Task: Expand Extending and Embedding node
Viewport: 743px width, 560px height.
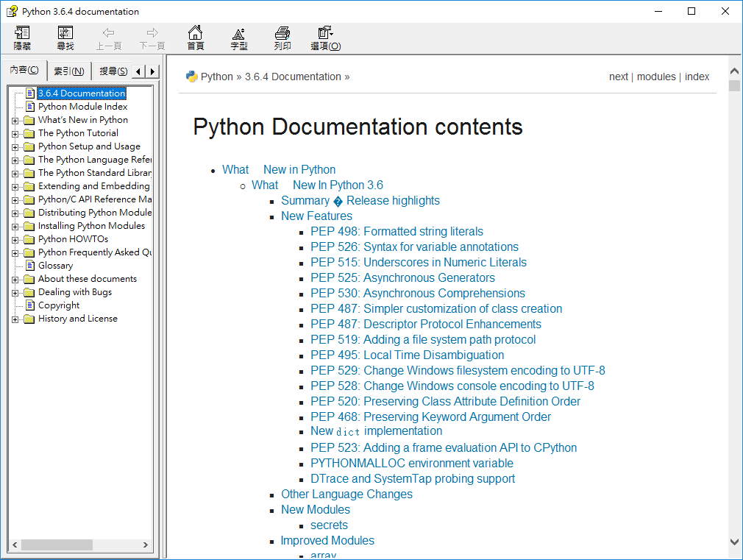Action: coord(15,187)
